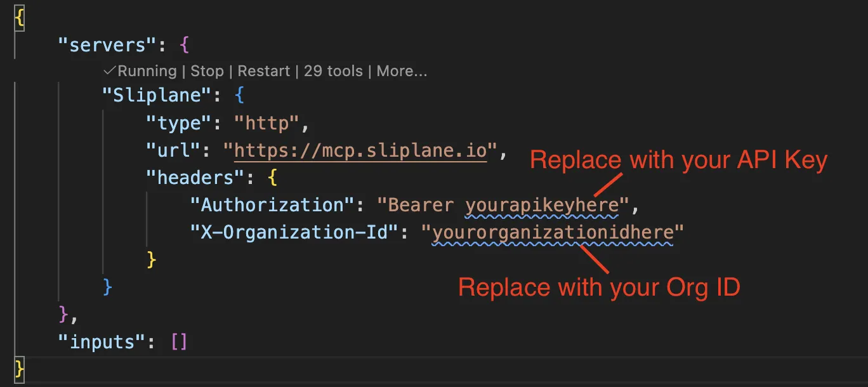This screenshot has width=868, height=387.
Task: Click the "inputs" property key
Action: 101,341
